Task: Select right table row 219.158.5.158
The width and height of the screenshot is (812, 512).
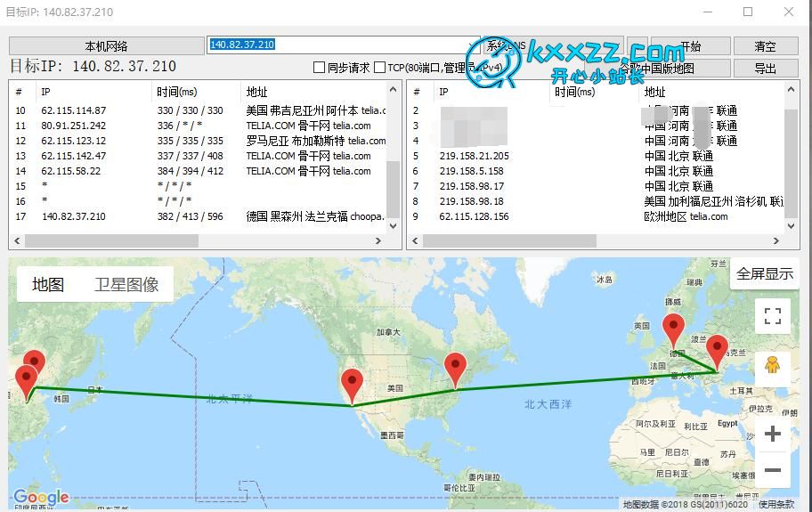Action: pyautogui.click(x=597, y=171)
